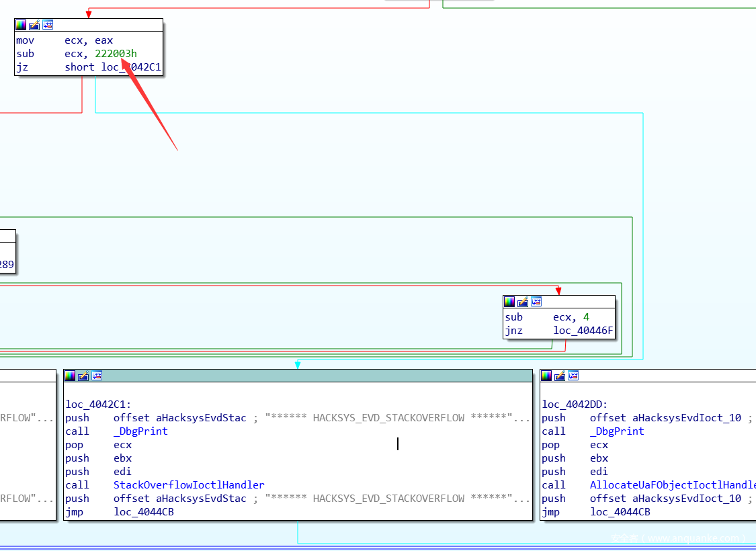Click the edit icon in the mov ecx, eax block
The height and width of the screenshot is (551, 756).
click(34, 25)
